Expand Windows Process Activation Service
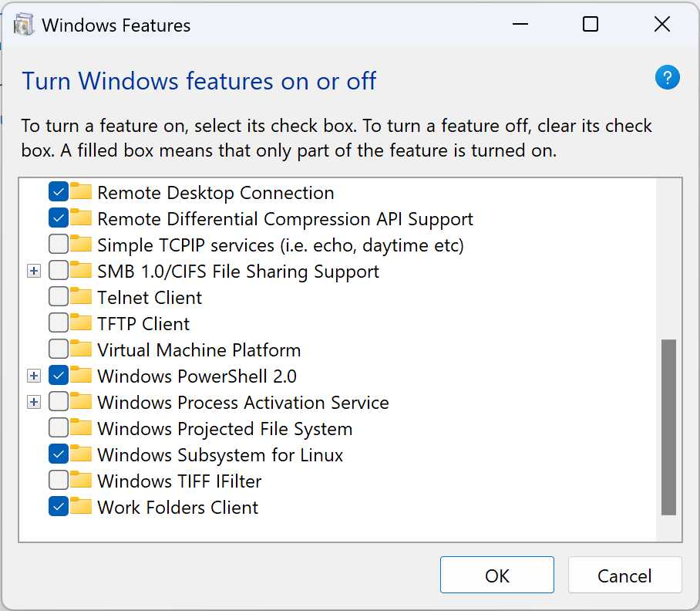This screenshot has height=611, width=700. (x=34, y=402)
